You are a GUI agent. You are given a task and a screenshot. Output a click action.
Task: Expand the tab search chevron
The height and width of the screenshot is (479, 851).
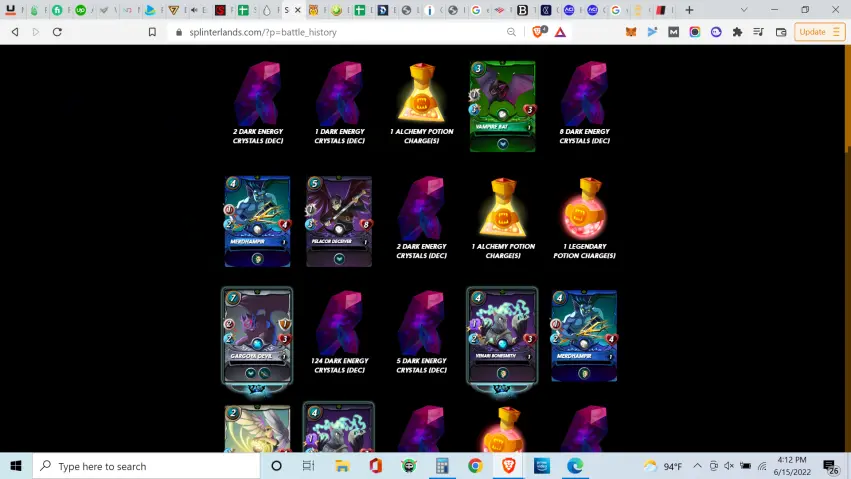point(744,10)
